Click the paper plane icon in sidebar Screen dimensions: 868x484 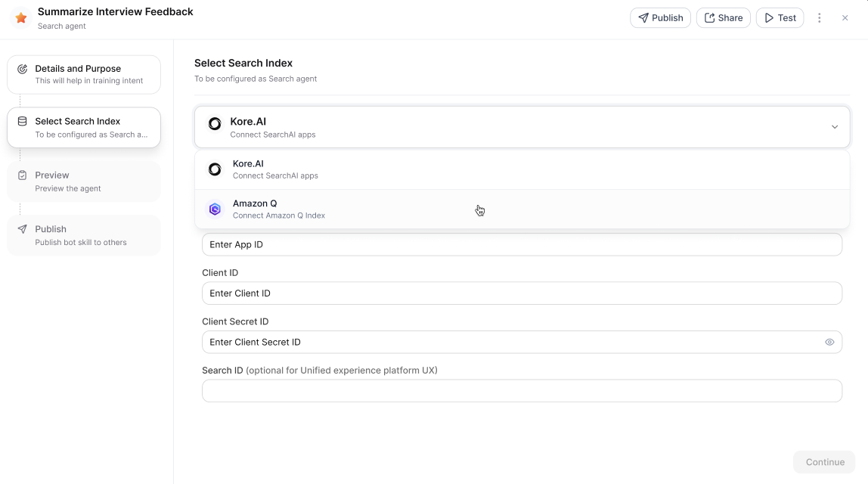(22, 228)
